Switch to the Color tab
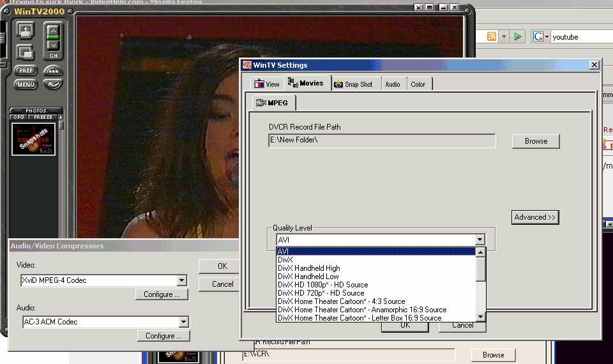 pos(418,84)
